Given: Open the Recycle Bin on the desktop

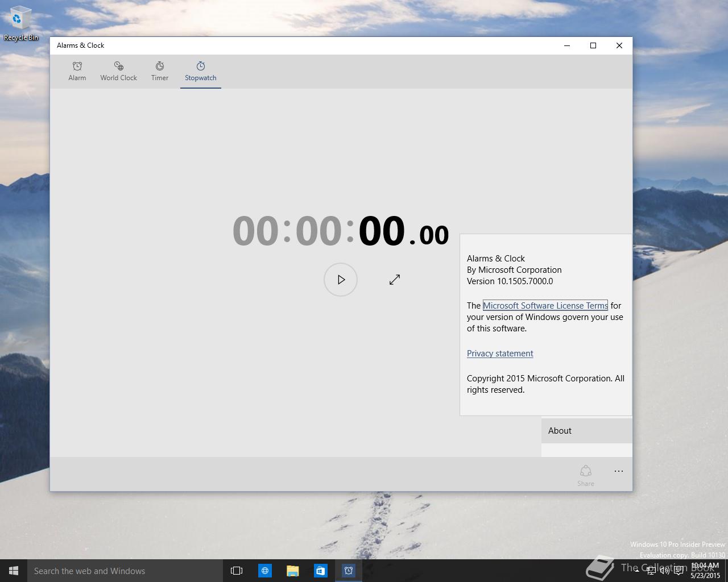Looking at the screenshot, I should tap(21, 24).
